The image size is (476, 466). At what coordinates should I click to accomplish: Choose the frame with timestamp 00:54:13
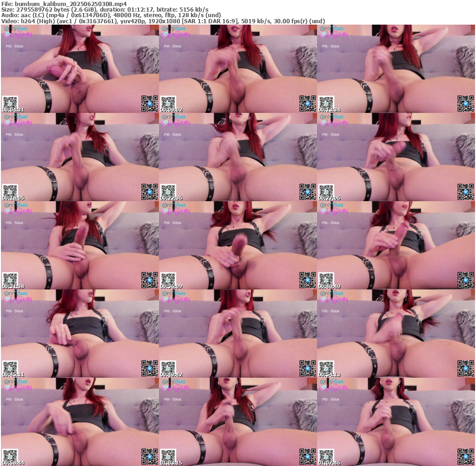396,333
